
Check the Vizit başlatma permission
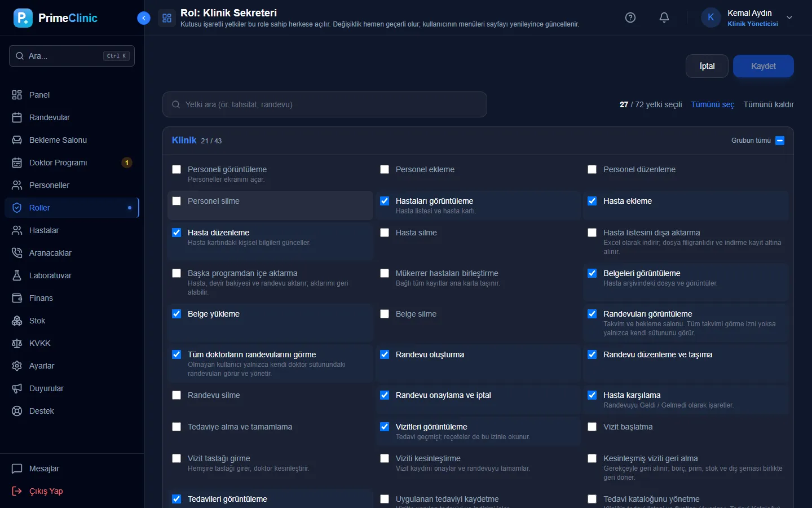[592, 427]
